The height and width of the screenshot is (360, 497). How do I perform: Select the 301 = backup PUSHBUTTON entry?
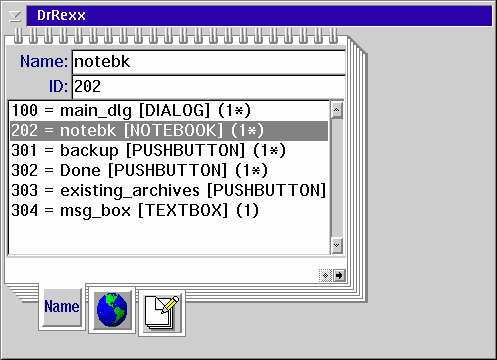coord(169,150)
